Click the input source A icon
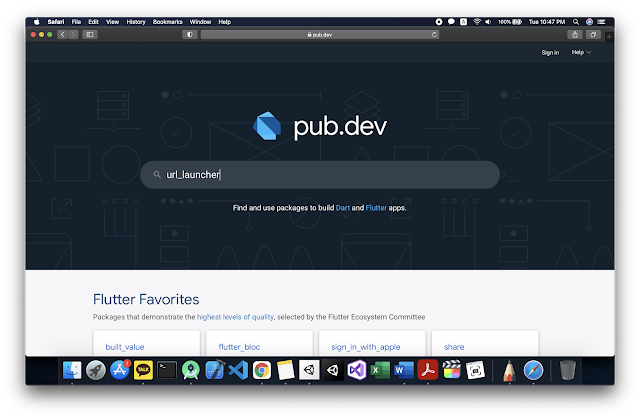Viewport: 640px width, 419px height. [463, 22]
